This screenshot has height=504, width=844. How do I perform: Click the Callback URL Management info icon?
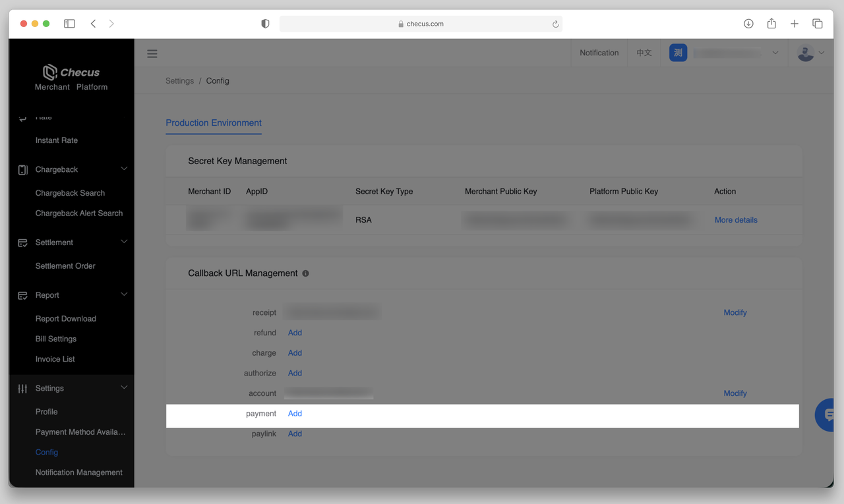point(305,273)
